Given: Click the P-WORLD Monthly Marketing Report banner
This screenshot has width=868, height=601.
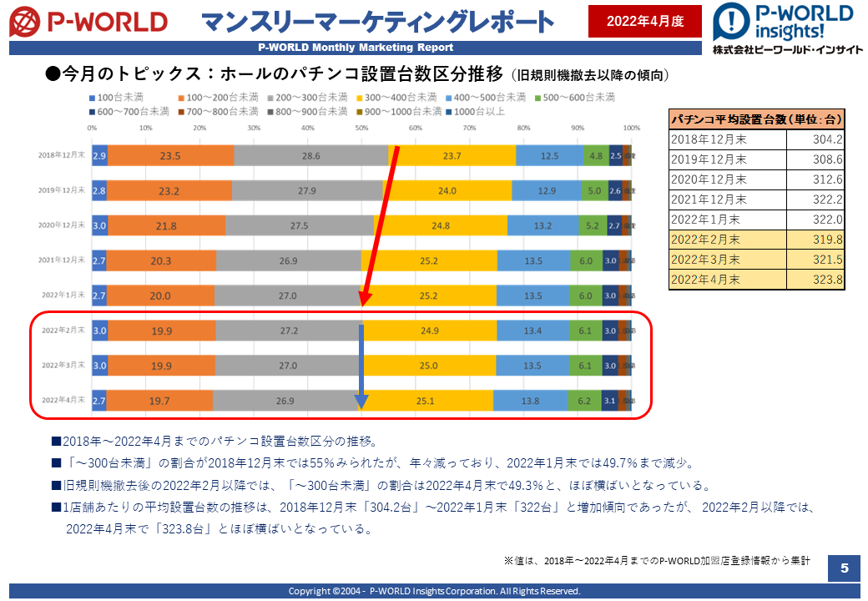Looking at the screenshot, I should point(356,48).
